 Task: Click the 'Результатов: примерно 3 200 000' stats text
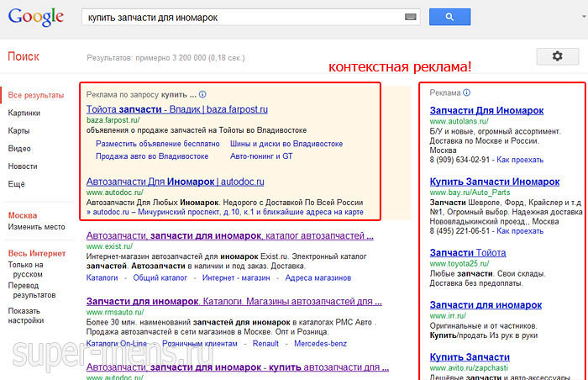click(x=165, y=58)
